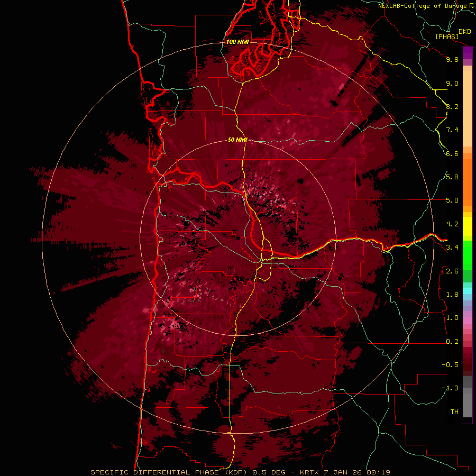Click the TH threshold legend label

(x=454, y=412)
